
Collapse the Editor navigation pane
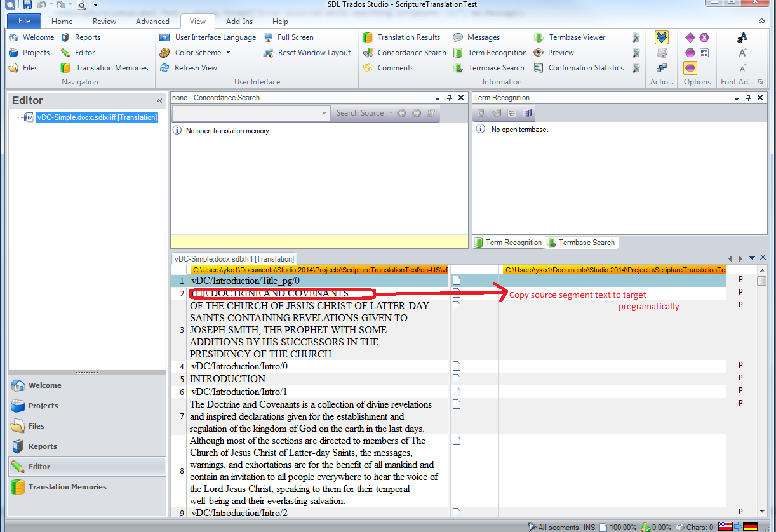[159, 101]
